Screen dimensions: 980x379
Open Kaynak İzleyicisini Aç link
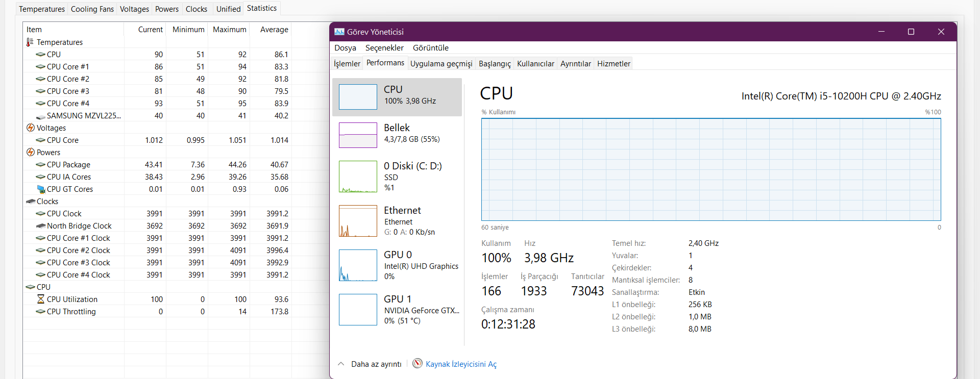tap(461, 364)
